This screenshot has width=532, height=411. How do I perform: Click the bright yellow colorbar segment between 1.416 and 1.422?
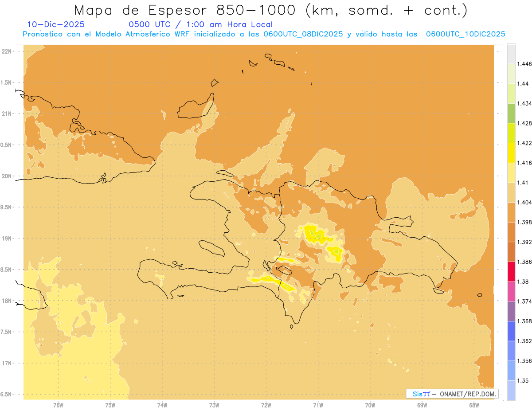point(511,153)
